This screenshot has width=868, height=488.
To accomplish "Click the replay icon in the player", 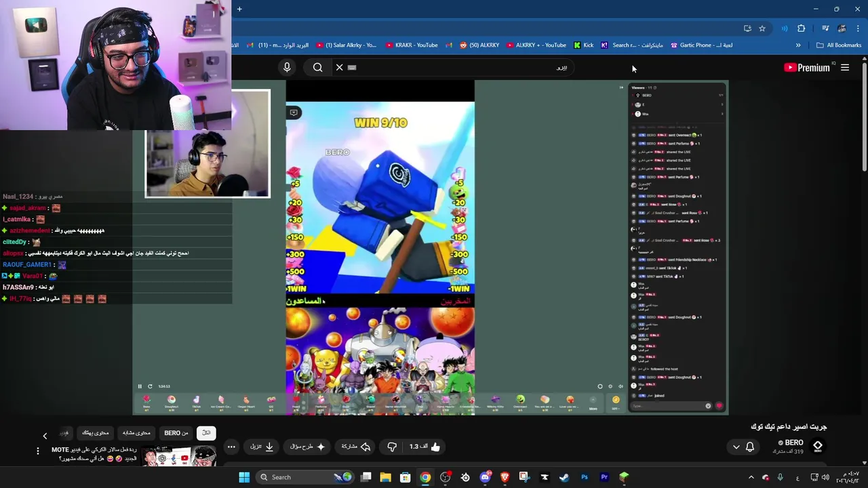I will point(150,386).
